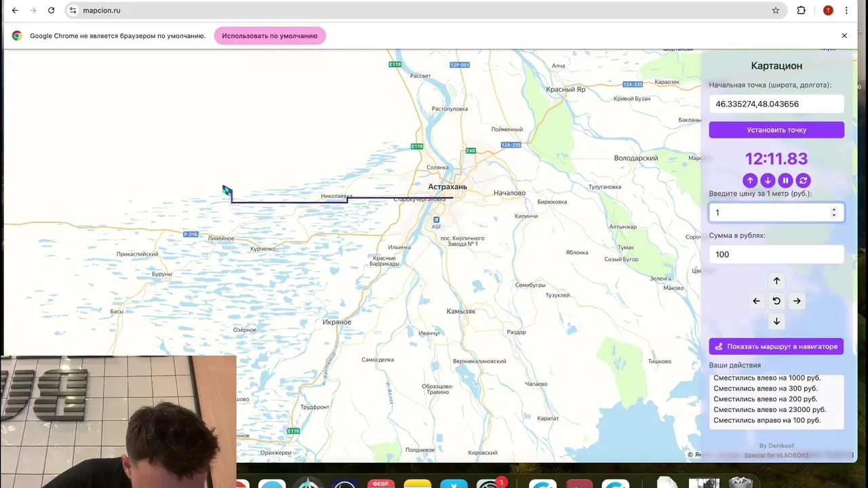The width and height of the screenshot is (868, 488).
Task: Click the Красный Яр label on map
Action: (x=566, y=89)
